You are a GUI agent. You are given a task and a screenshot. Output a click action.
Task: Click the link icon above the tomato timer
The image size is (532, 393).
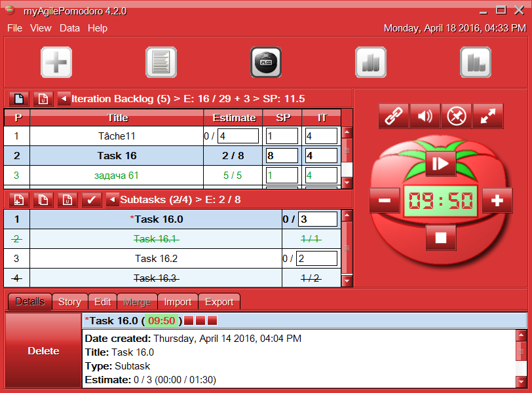tap(394, 116)
